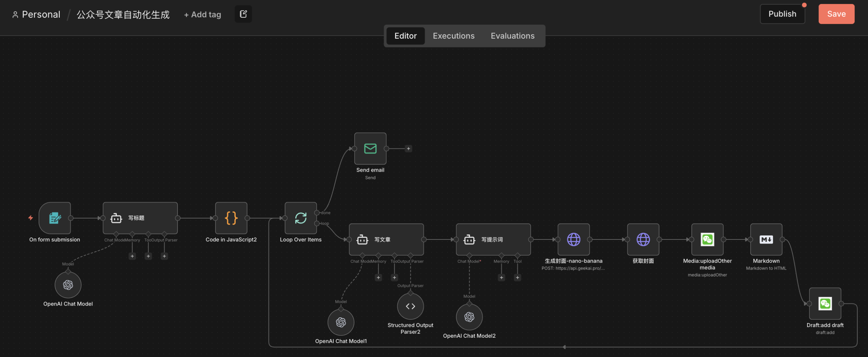Add a node after Send email output
The image size is (868, 357).
[x=408, y=148]
